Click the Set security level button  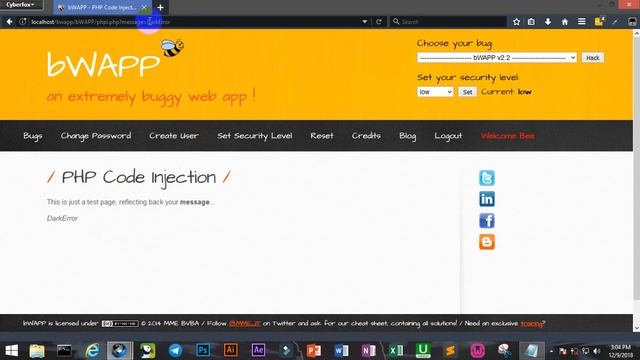467,92
